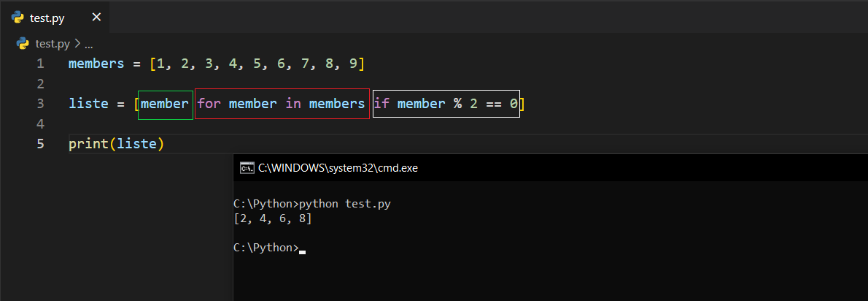Expand the breadcrumb ellipsis after test.py
868x301 pixels.
(89, 43)
